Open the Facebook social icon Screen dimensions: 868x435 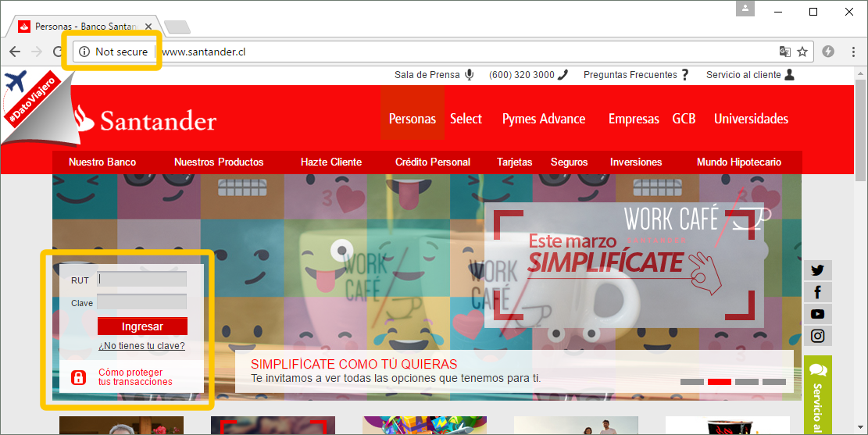pyautogui.click(x=818, y=292)
